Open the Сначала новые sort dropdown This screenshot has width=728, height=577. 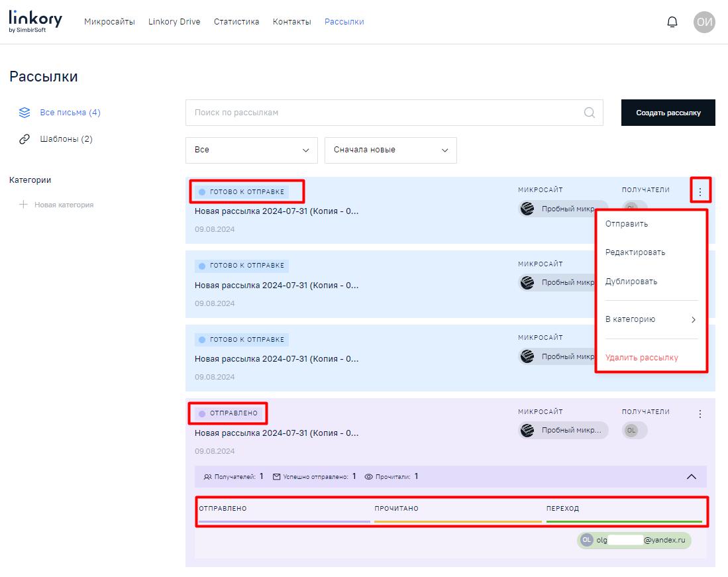tap(391, 150)
